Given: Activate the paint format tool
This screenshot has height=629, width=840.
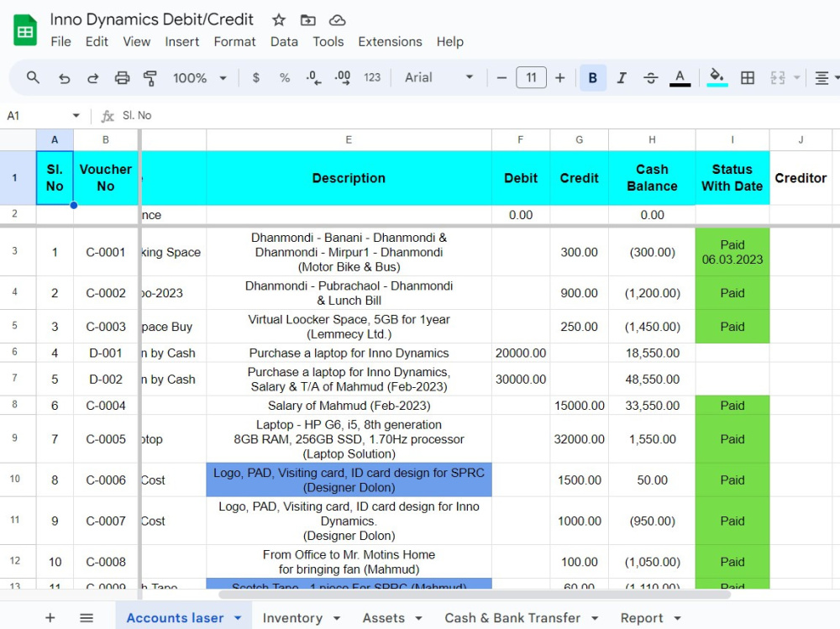Looking at the screenshot, I should coord(150,78).
